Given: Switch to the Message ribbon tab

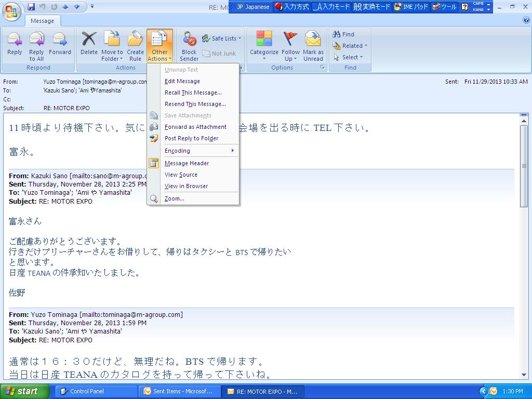Looking at the screenshot, I should pyautogui.click(x=42, y=21).
